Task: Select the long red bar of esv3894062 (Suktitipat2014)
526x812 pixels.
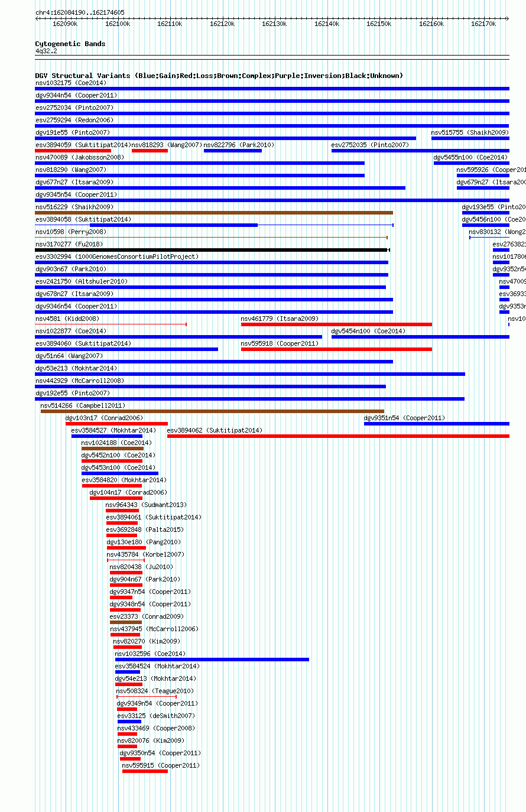Action: (x=338, y=436)
